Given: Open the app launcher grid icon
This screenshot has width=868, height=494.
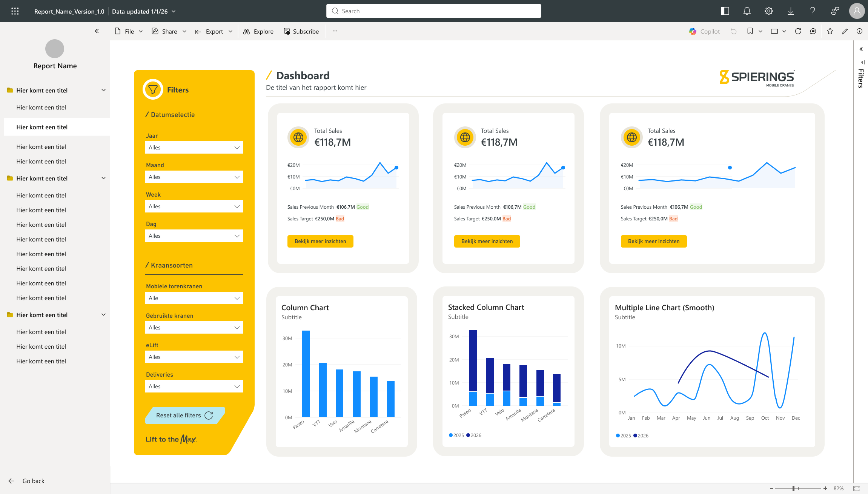Looking at the screenshot, I should (x=15, y=11).
